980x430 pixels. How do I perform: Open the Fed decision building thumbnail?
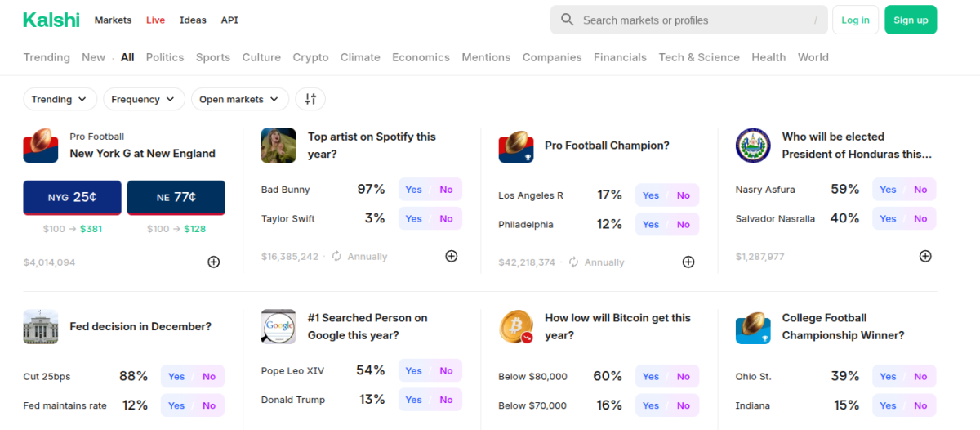[41, 327]
